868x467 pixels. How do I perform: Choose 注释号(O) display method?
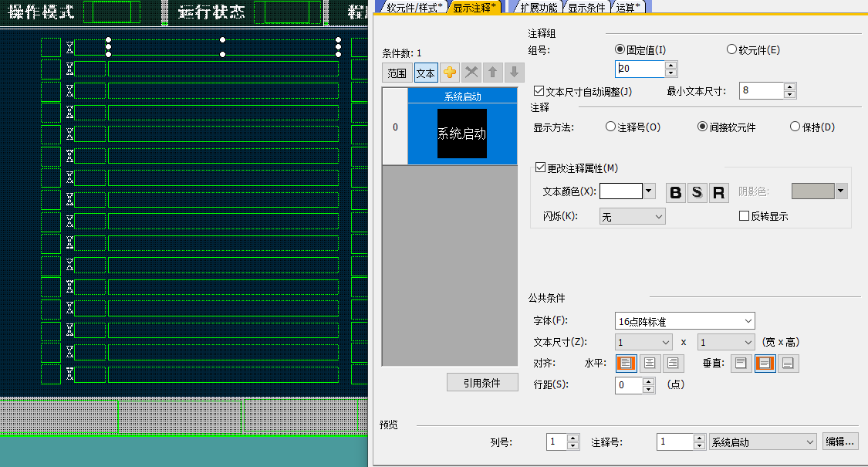pyautogui.click(x=611, y=127)
